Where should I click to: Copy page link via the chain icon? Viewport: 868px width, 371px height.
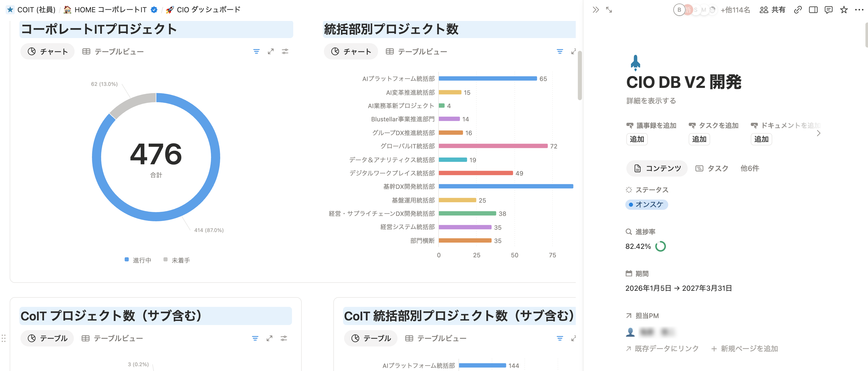click(x=797, y=10)
